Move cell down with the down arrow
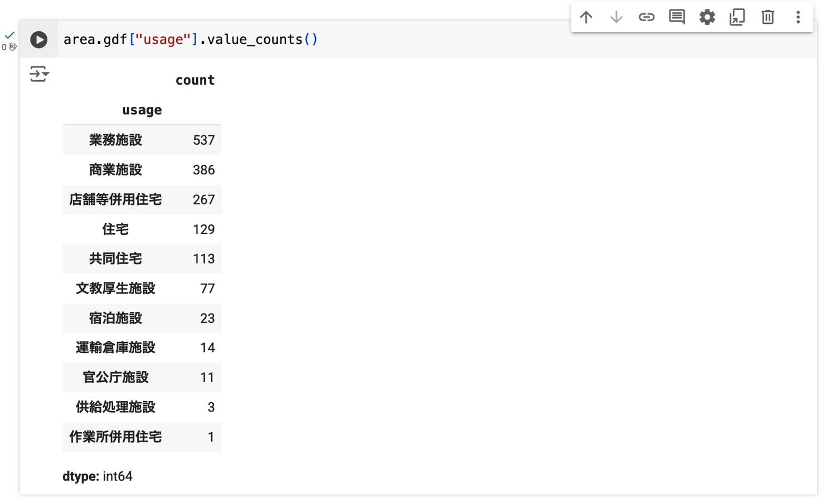The width and height of the screenshot is (821, 504). click(x=616, y=17)
